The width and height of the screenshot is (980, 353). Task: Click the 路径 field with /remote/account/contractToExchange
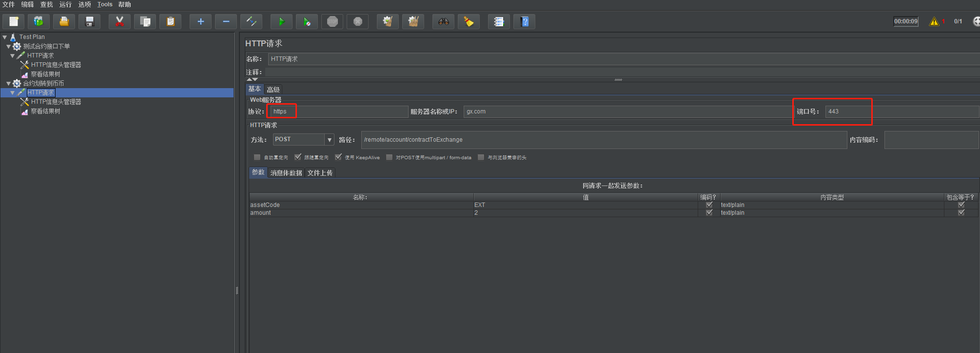[x=604, y=140]
